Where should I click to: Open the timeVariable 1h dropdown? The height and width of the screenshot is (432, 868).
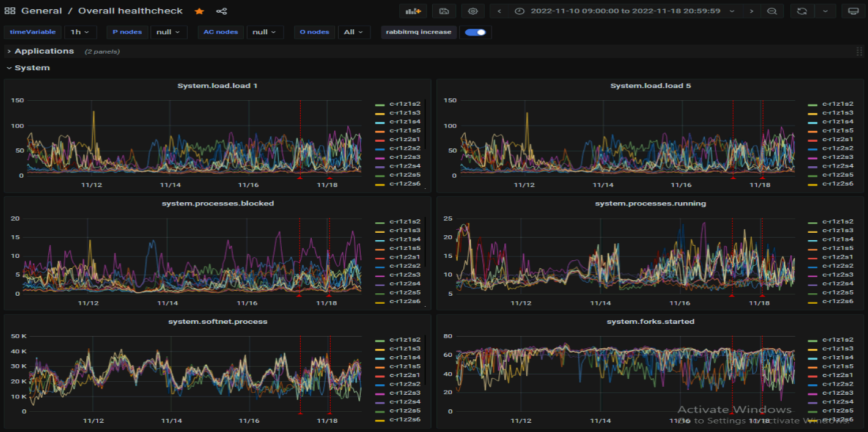pyautogui.click(x=80, y=32)
